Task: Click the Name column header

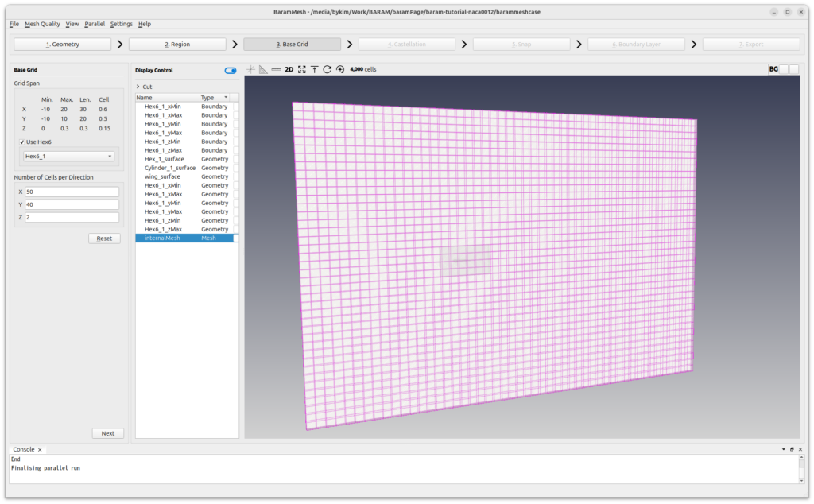Action: click(x=167, y=98)
